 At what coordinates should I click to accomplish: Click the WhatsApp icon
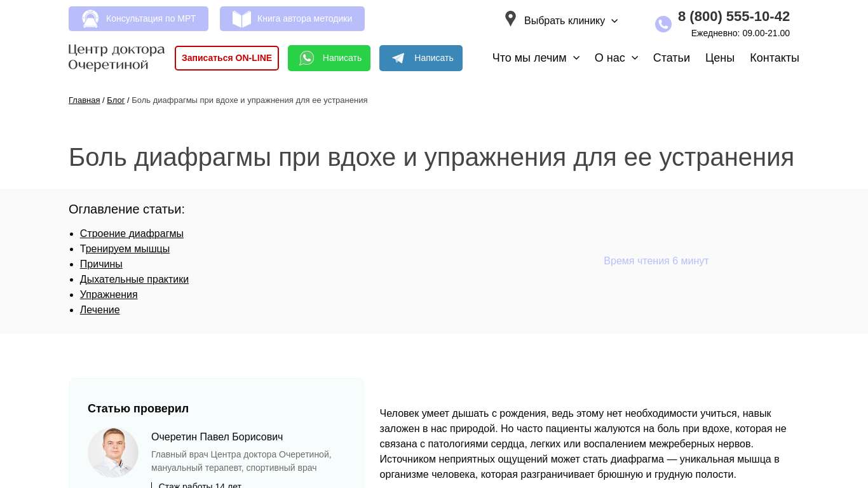coord(307,58)
